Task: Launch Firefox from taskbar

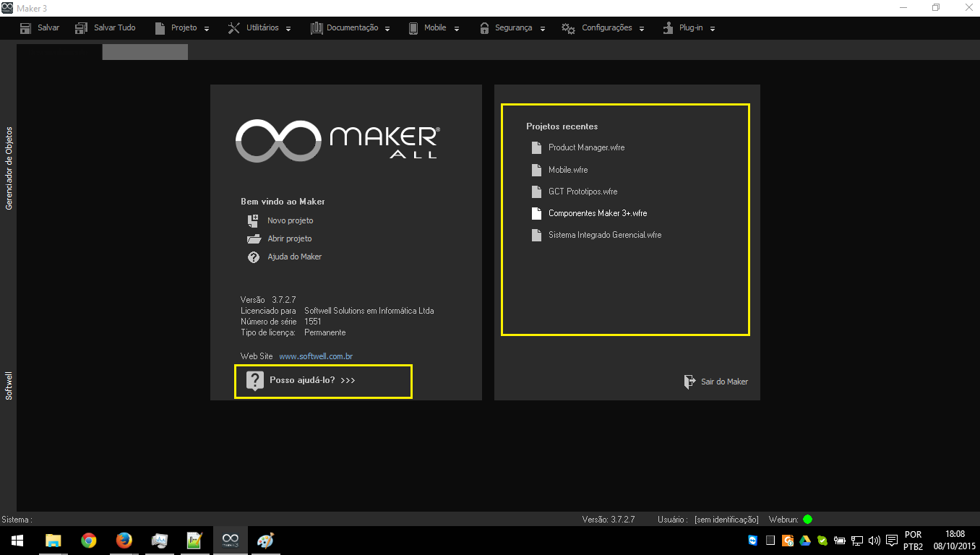Action: point(124,541)
